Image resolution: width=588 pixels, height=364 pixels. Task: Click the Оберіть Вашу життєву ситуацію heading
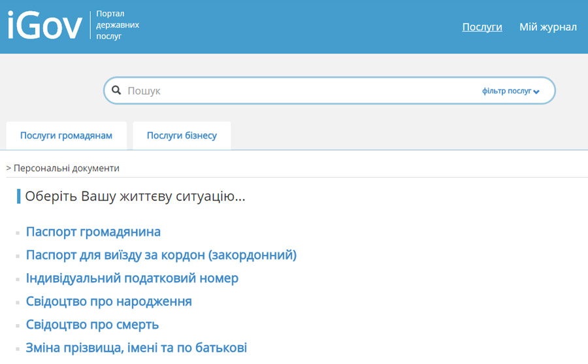(135, 196)
